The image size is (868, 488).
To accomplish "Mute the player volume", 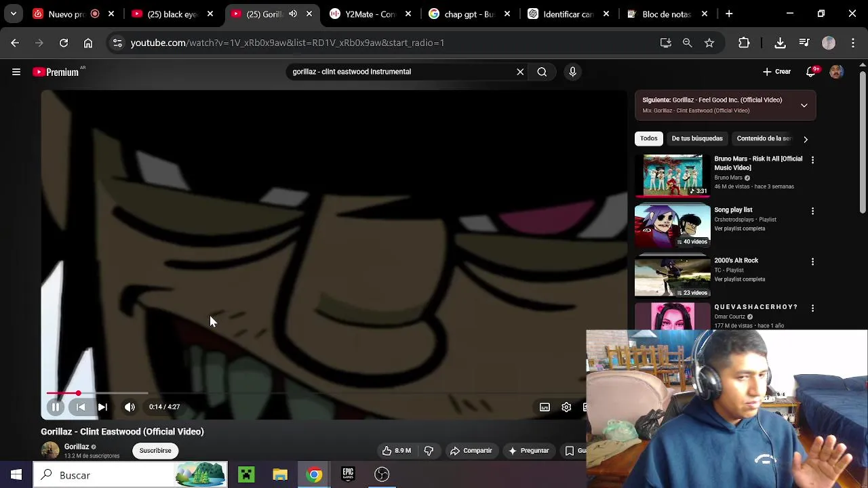I will pos(130,407).
